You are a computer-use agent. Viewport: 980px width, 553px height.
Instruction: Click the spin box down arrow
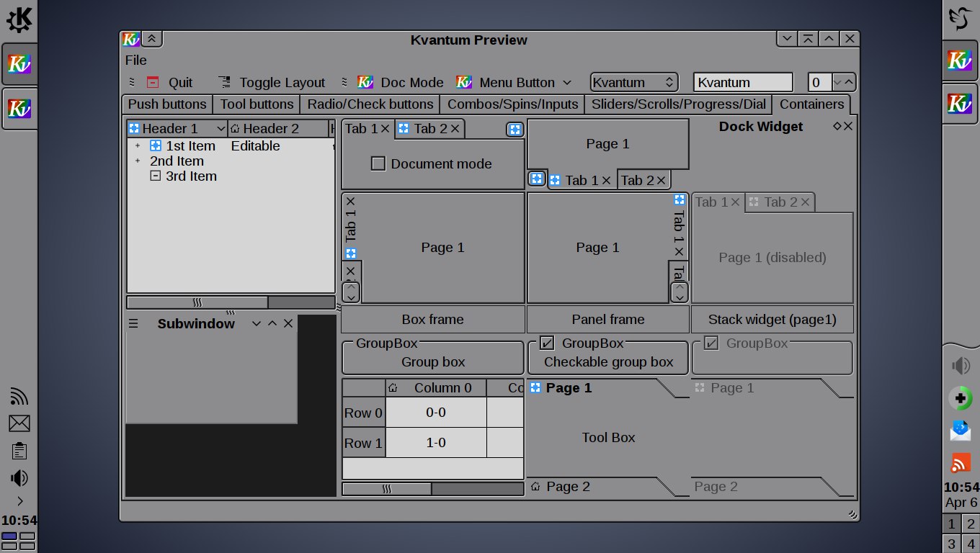pos(837,82)
